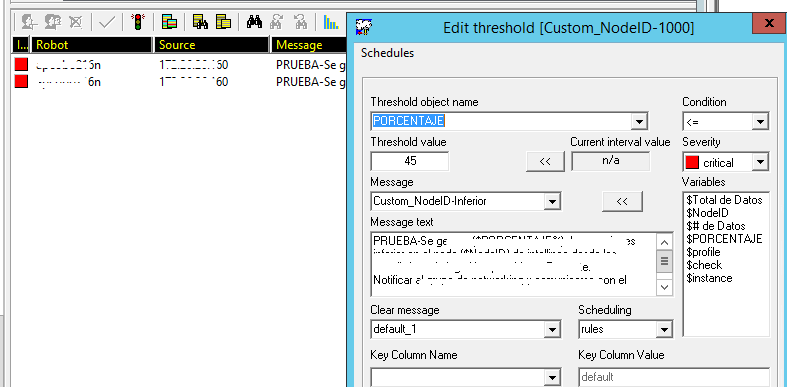Select variable $profile
Screen dimensions: 787x387
[703, 252]
